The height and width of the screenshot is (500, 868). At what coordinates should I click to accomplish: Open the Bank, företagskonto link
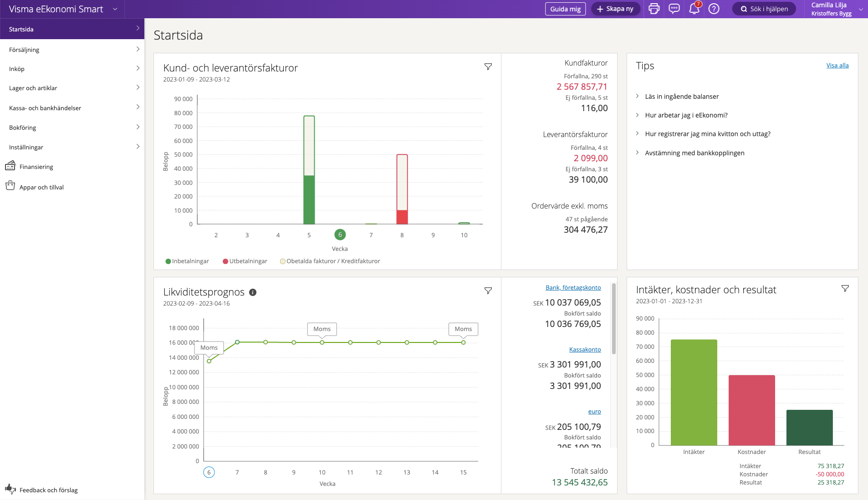tap(573, 287)
